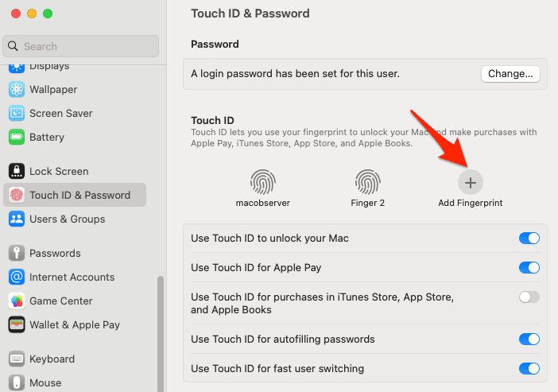This screenshot has width=558, height=392.
Task: Open Lock Screen settings icon
Action: click(x=17, y=171)
